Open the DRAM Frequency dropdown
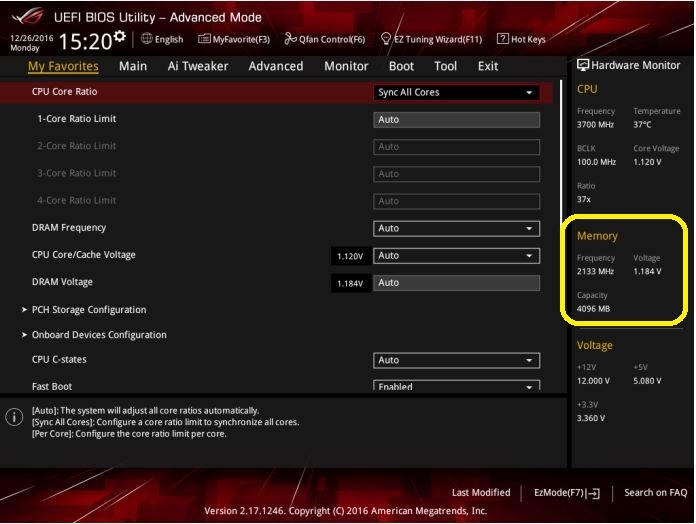 pos(456,229)
